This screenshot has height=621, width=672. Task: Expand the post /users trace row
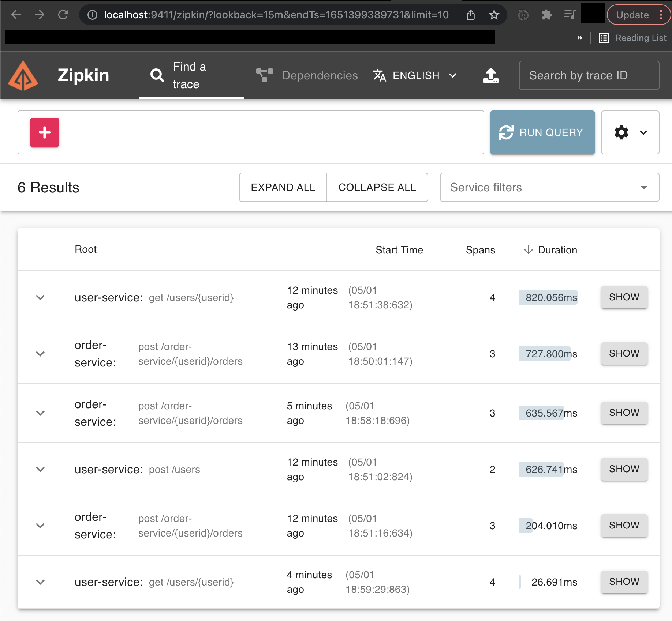[x=40, y=469]
